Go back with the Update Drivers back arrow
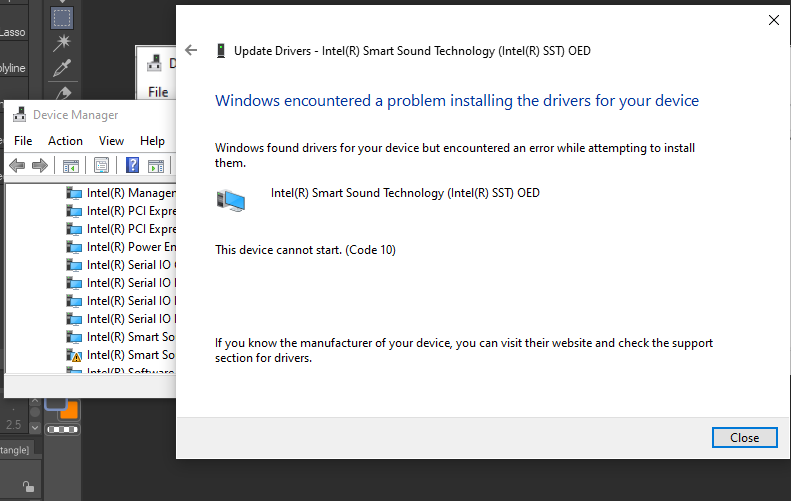This screenshot has height=501, width=791. click(191, 50)
